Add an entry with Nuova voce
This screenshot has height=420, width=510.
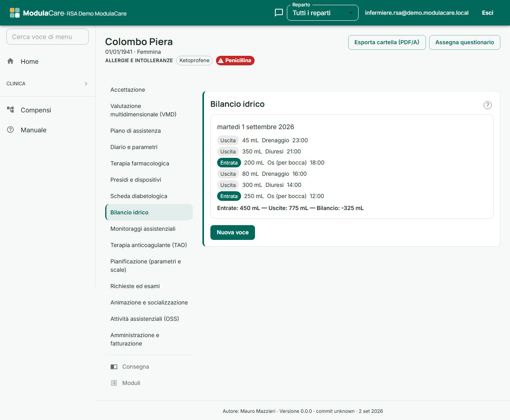click(x=233, y=232)
